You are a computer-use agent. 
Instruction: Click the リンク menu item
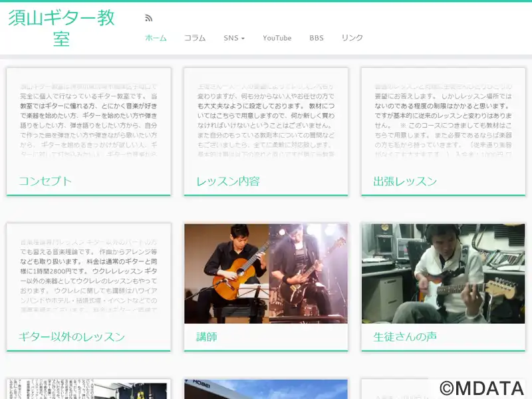click(352, 38)
